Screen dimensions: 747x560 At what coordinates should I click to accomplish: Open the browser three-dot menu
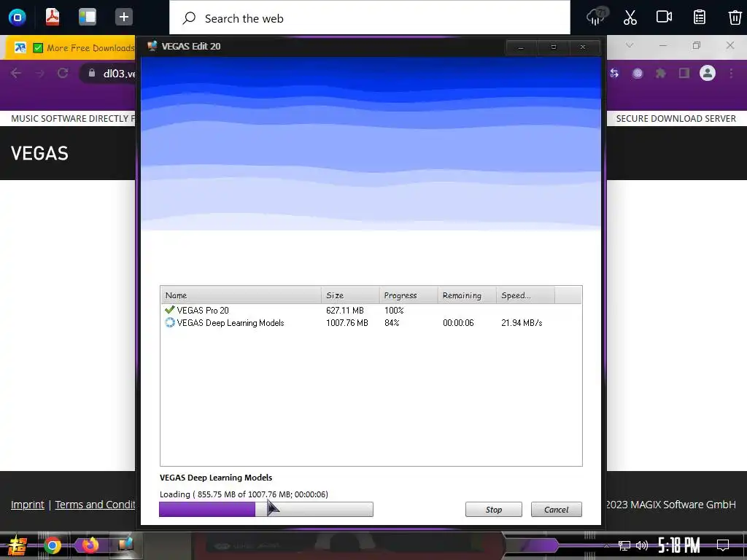point(731,73)
